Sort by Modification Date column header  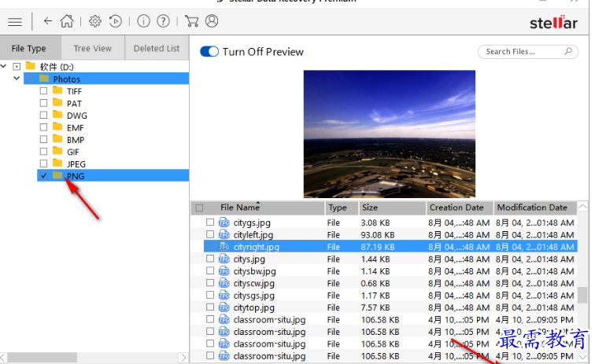[x=535, y=208]
